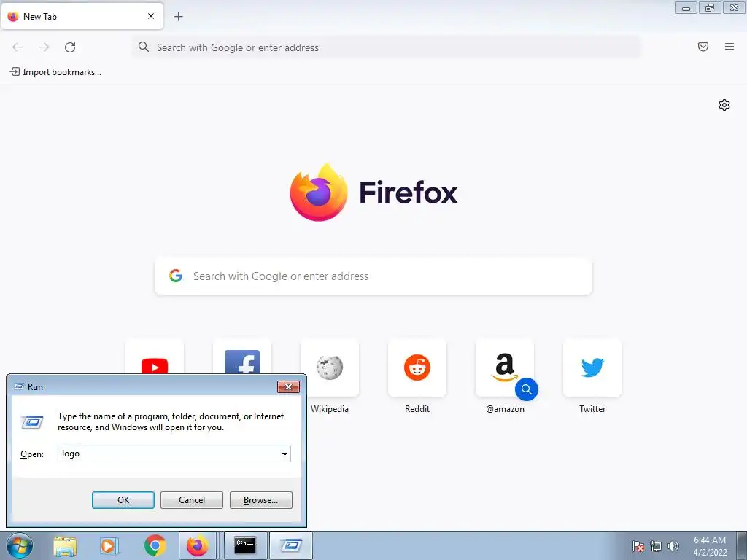This screenshot has height=560, width=747.
Task: Click the Firefox forward arrow
Action: pyautogui.click(x=44, y=47)
